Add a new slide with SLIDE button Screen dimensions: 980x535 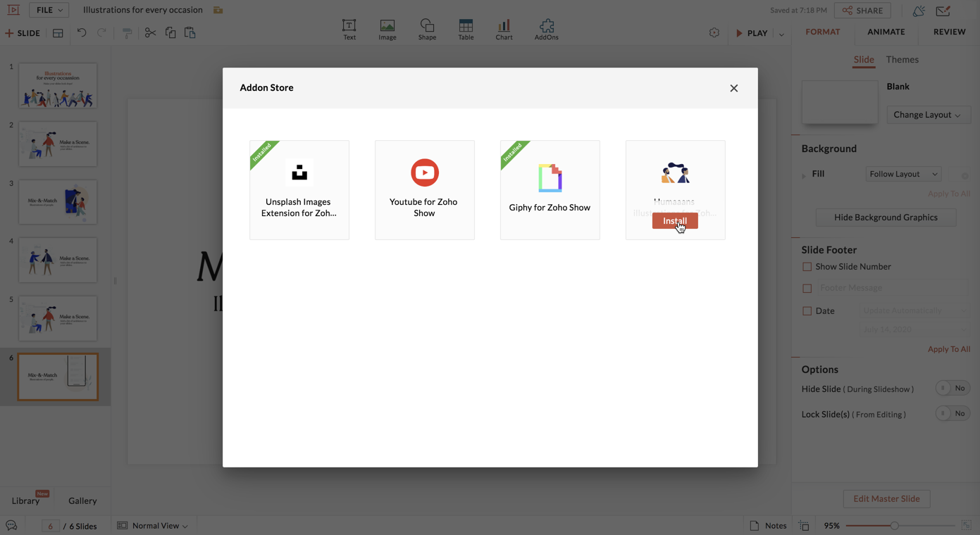coord(23,33)
